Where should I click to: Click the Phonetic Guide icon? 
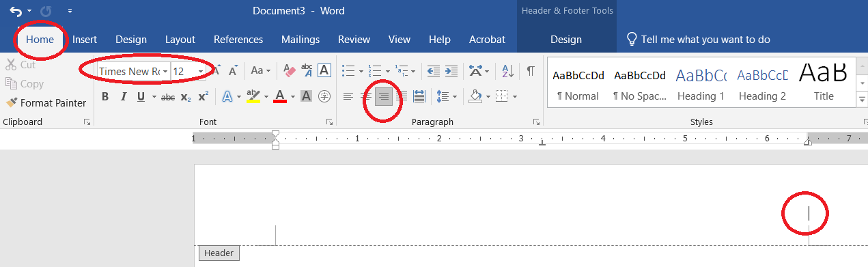point(307,71)
